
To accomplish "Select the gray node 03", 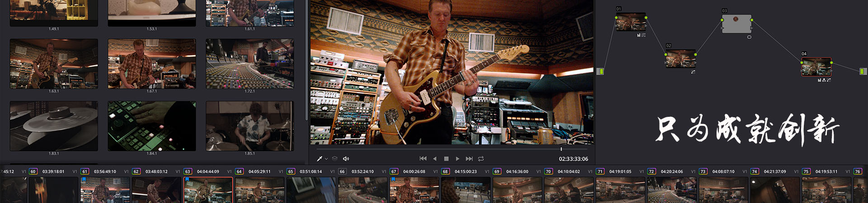I will pyautogui.click(x=736, y=24).
